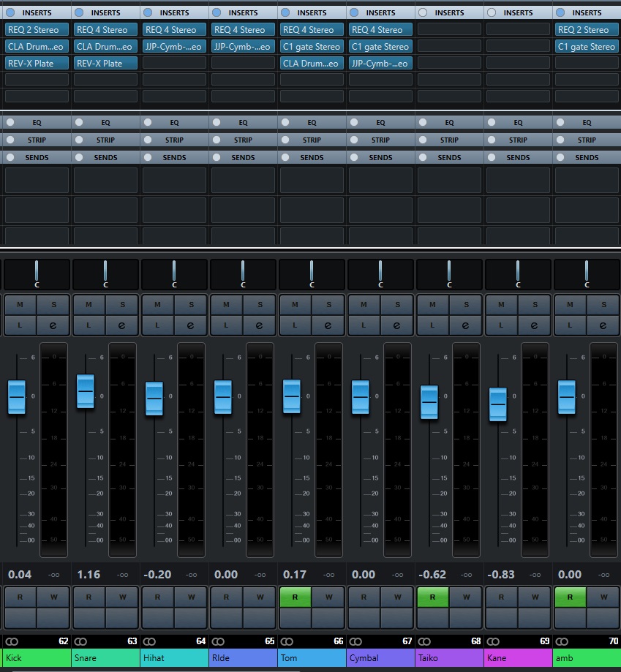This screenshot has height=672, width=621.
Task: Toggle Listen (L) on the Taiko channel
Action: [x=432, y=325]
